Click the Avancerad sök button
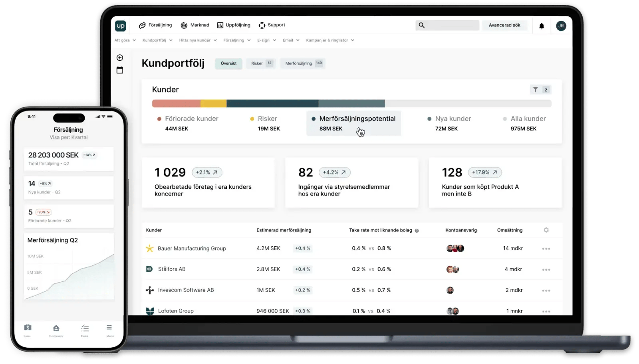This screenshot has height=364, width=639. (x=504, y=25)
